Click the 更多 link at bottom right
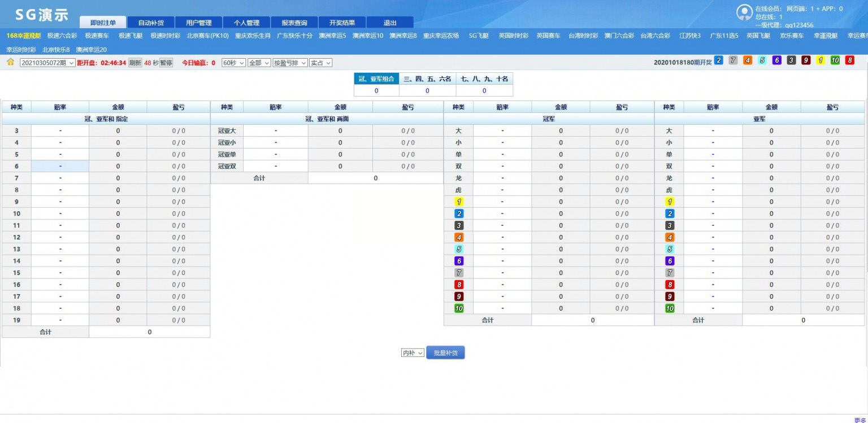This screenshot has width=868, height=423. click(860, 420)
